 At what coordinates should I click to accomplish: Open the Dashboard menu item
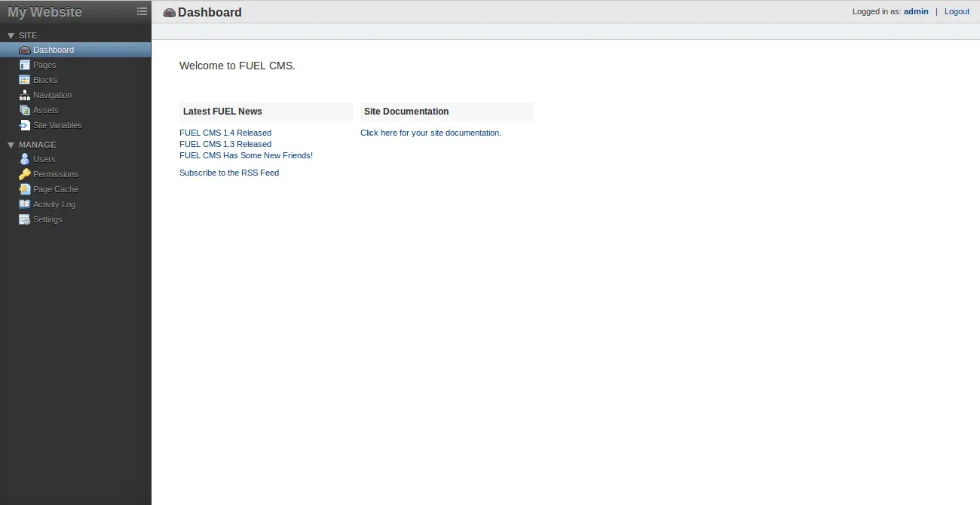click(x=75, y=50)
